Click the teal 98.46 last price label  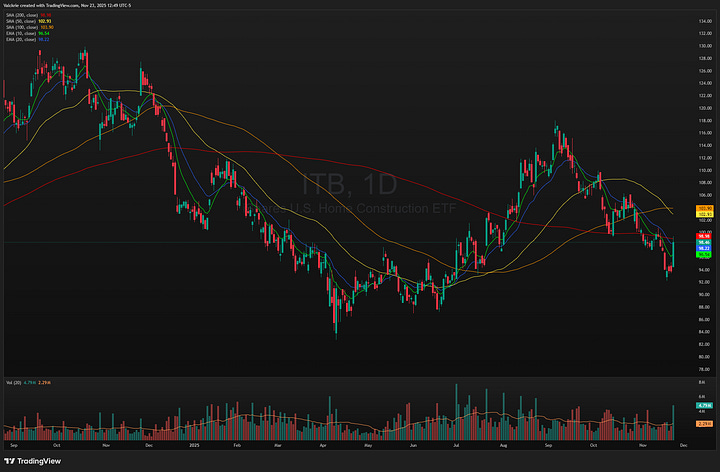704,242
